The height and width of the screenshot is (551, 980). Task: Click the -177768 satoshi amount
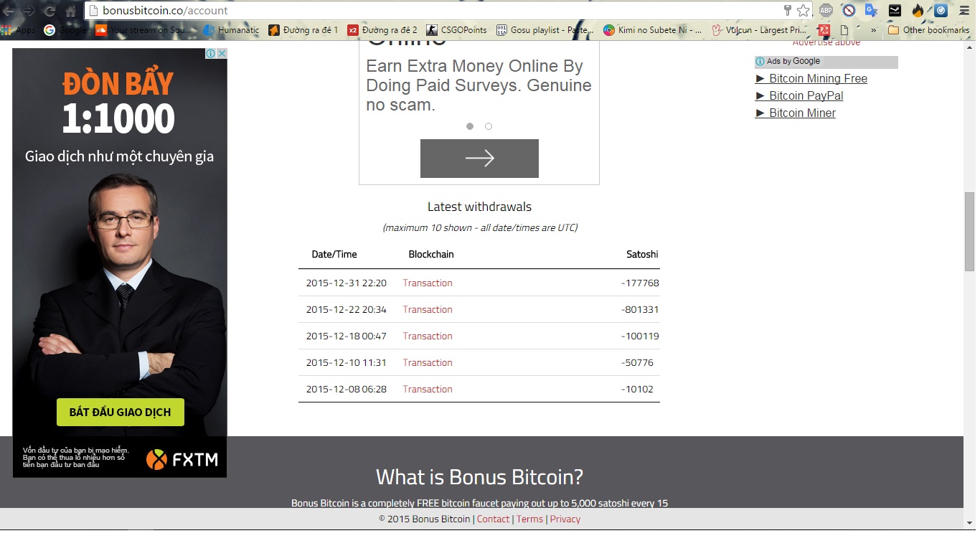click(x=640, y=283)
